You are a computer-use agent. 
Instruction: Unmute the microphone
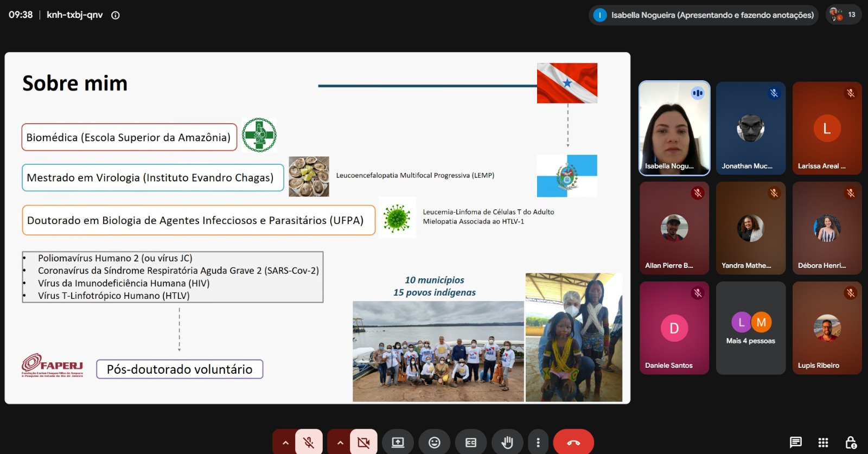coord(309,442)
